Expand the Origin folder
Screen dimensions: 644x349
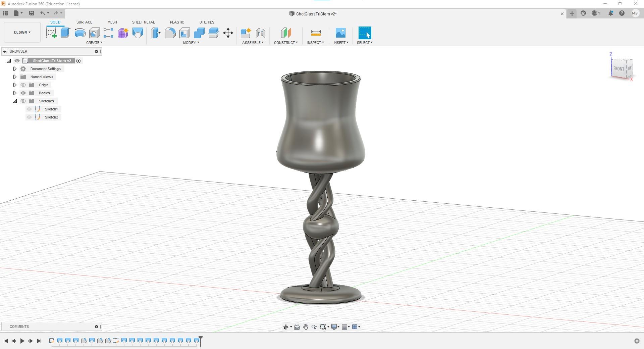click(15, 85)
